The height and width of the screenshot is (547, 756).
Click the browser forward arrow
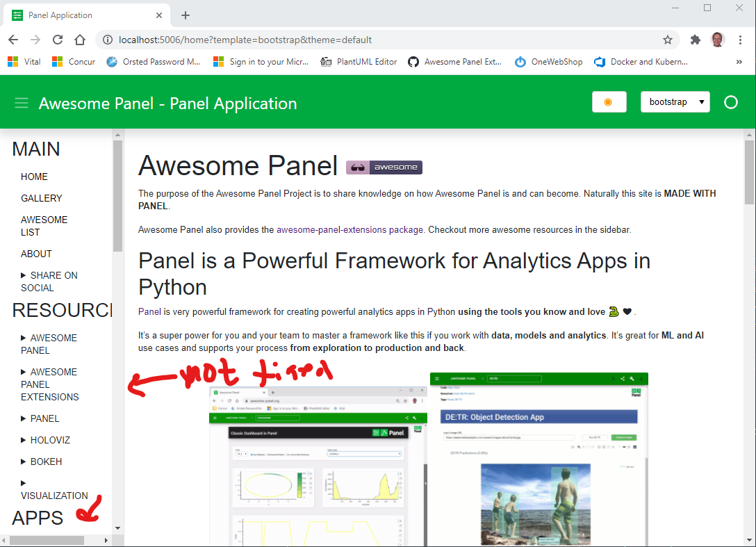[35, 40]
